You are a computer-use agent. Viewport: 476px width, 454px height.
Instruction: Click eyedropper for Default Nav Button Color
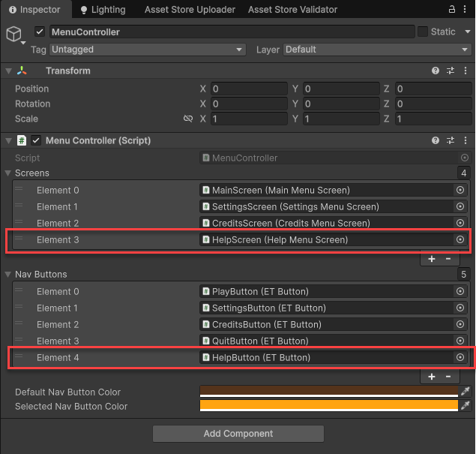point(465,392)
